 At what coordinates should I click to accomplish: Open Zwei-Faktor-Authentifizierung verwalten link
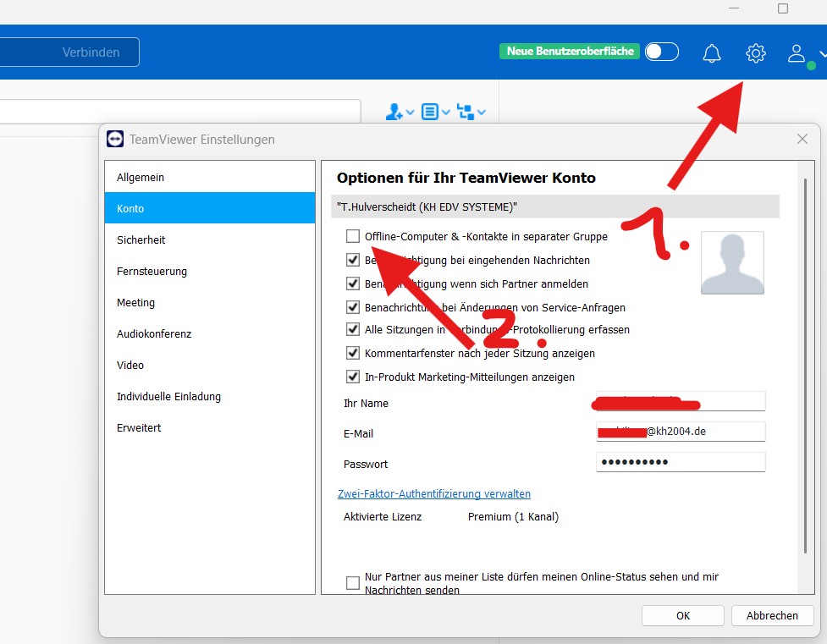(434, 493)
